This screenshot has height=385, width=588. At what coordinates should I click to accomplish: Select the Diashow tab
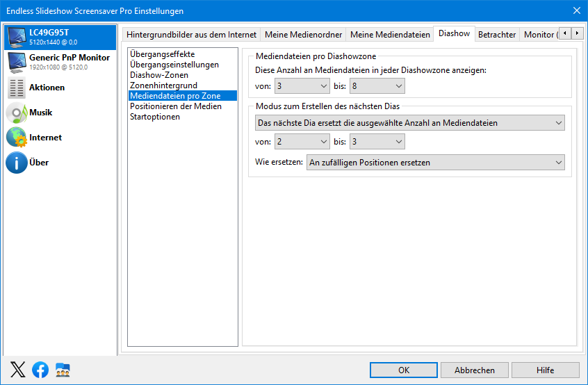pyautogui.click(x=454, y=33)
